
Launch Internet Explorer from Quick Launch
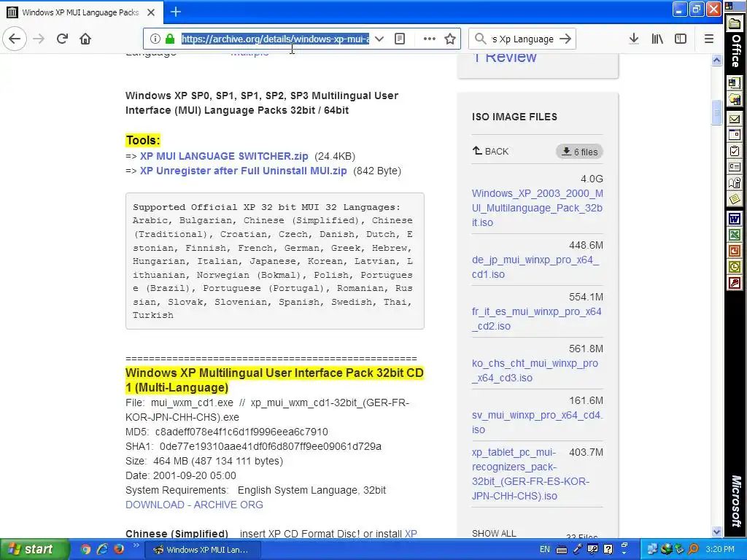102,549
